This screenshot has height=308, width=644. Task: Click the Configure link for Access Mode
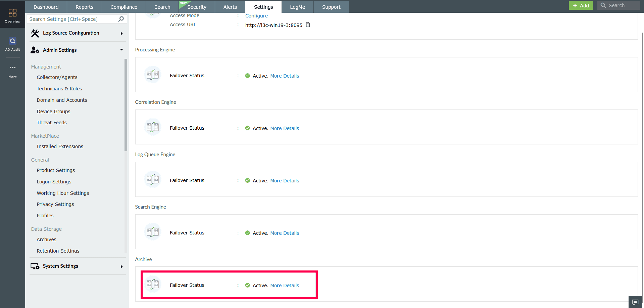coord(256,15)
